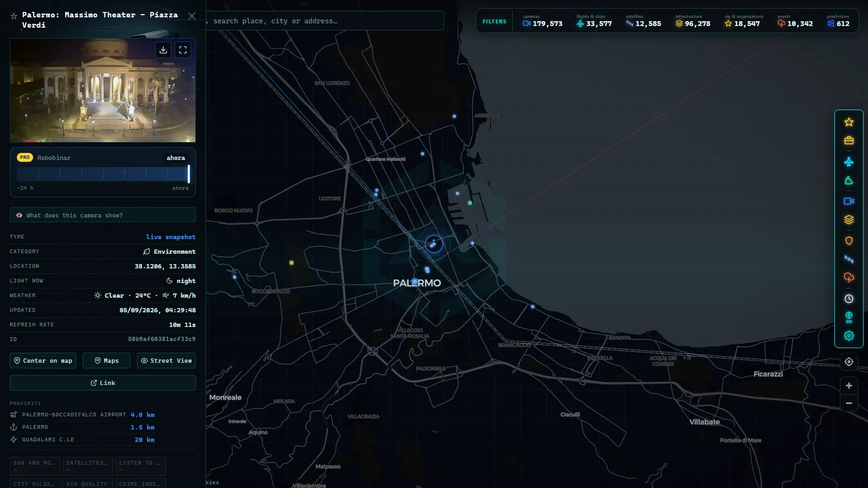Click the orange events cloud sidebar icon
The image size is (868, 488).
(x=849, y=278)
